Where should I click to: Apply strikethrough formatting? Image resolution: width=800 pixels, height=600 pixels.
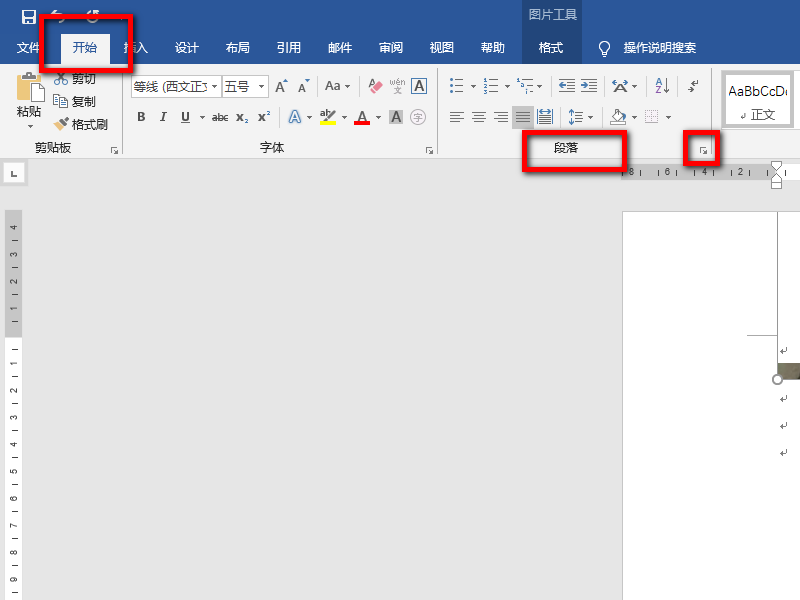pos(219,117)
